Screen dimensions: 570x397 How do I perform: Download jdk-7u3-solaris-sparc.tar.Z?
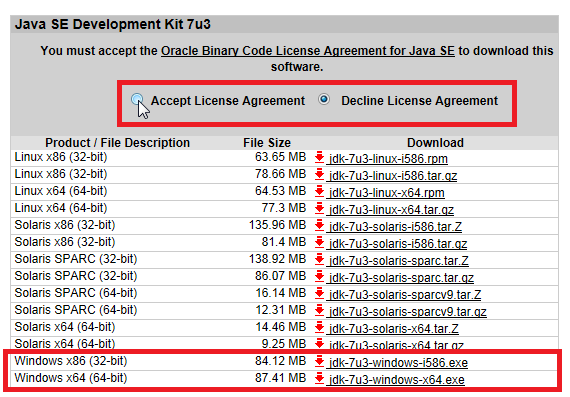click(399, 261)
